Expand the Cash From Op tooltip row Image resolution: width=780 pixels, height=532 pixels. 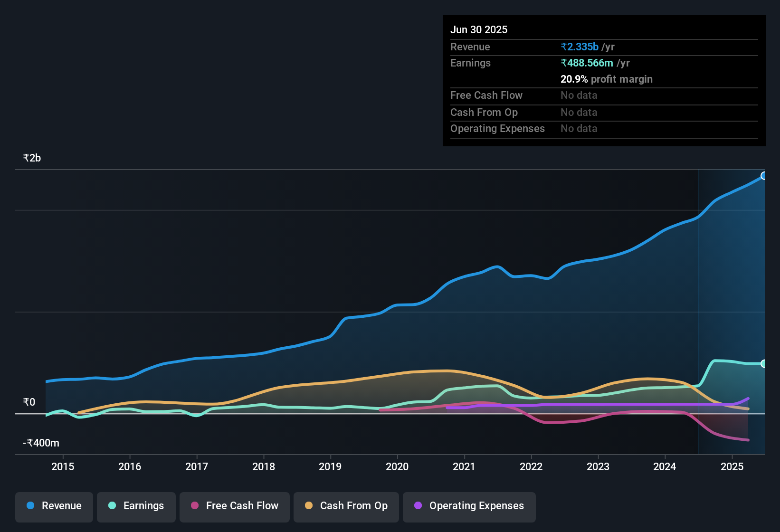click(484, 112)
